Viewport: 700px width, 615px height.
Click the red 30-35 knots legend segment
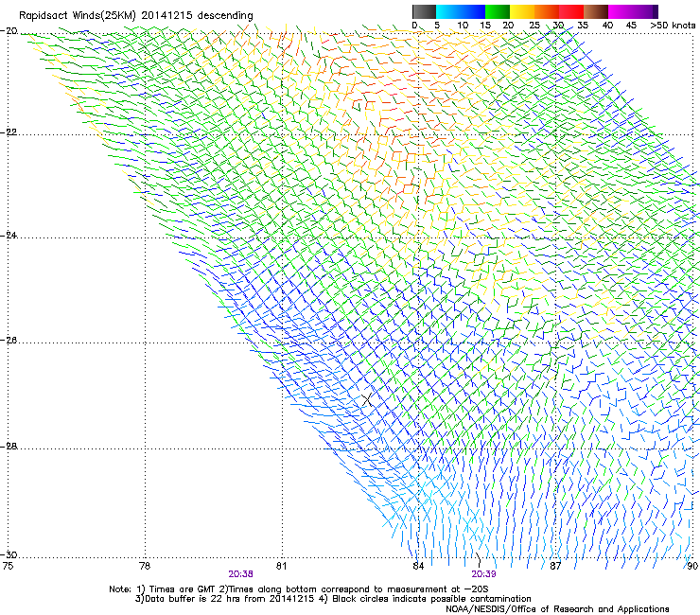point(571,11)
